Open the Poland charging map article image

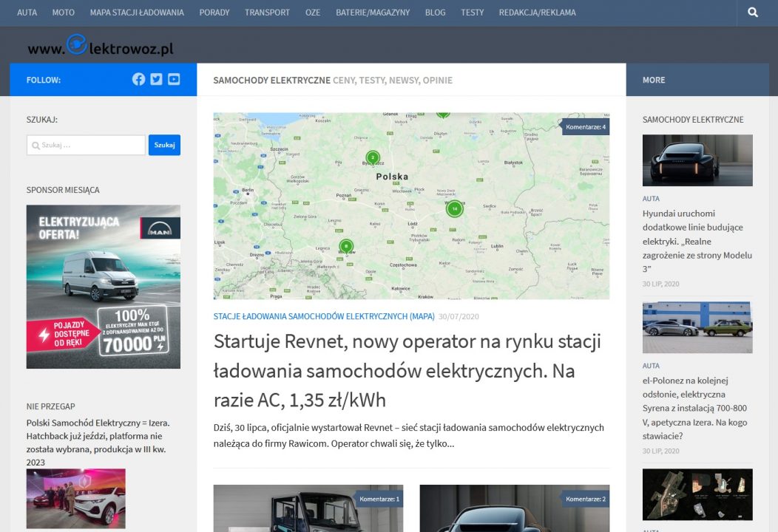pos(411,205)
